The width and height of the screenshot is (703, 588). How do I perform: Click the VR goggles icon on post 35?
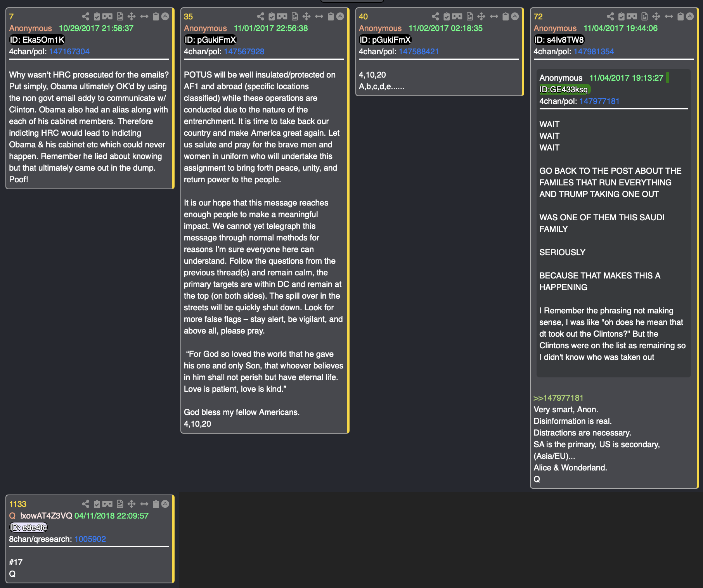click(282, 16)
